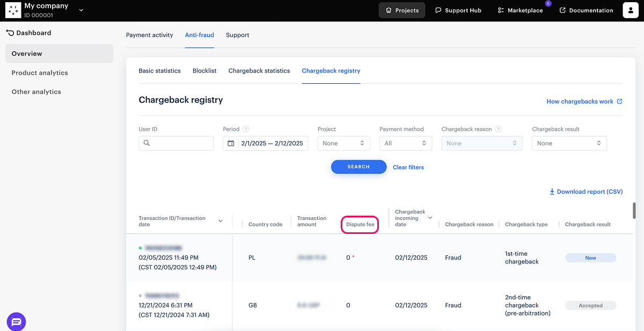Open Product analytics in the sidebar
This screenshot has height=331, width=644.
[x=40, y=73]
